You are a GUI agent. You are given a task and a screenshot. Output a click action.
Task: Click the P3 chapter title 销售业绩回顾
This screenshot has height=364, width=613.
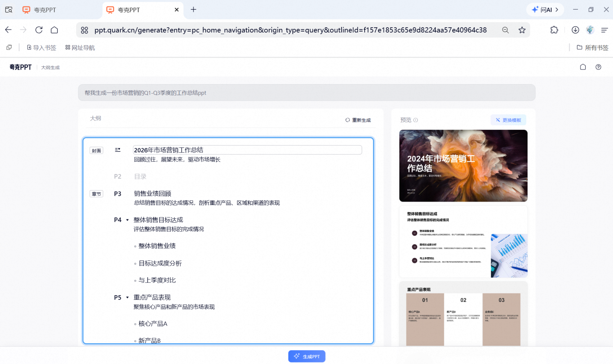152,194
